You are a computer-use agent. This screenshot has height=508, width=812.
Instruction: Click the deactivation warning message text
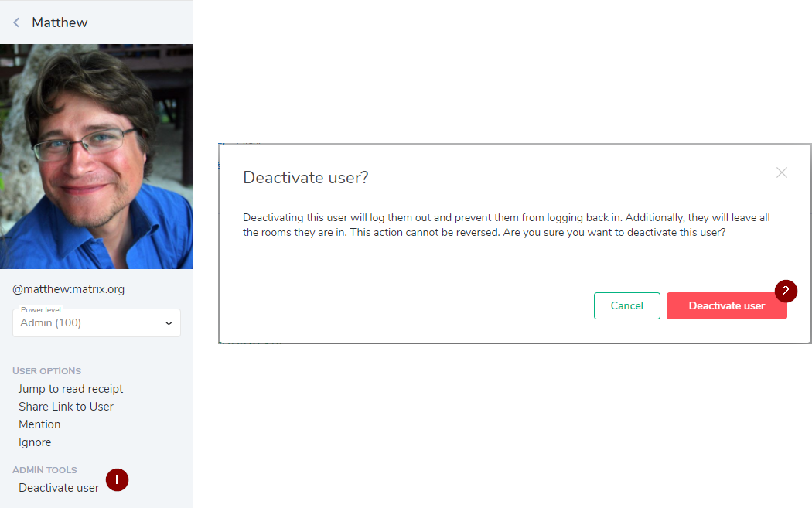(x=506, y=224)
